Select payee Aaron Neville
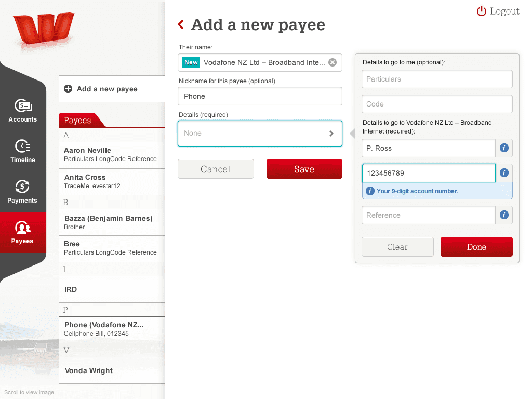 (x=112, y=155)
